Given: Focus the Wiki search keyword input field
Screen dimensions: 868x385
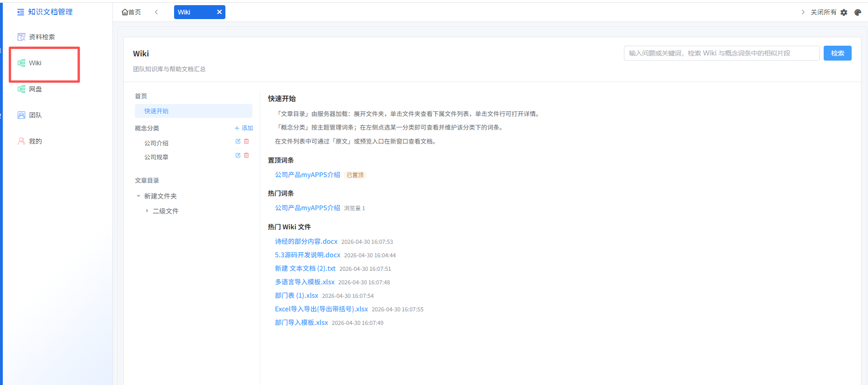Looking at the screenshot, I should pos(721,53).
